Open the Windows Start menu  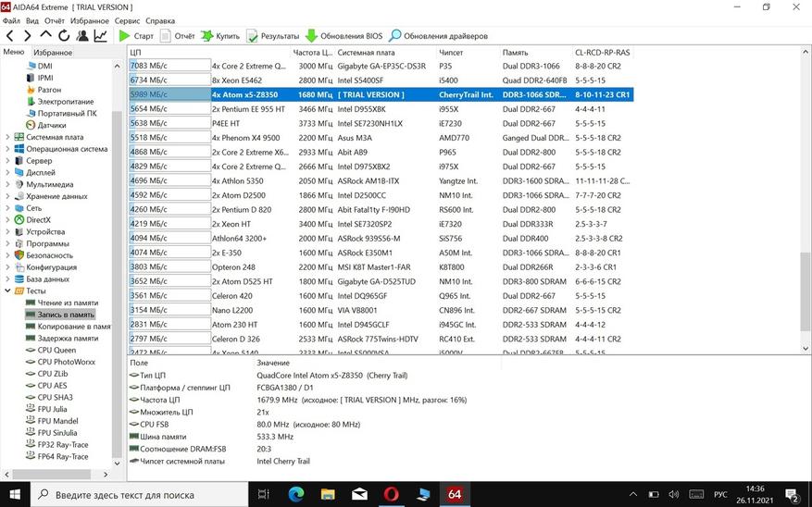(x=15, y=495)
